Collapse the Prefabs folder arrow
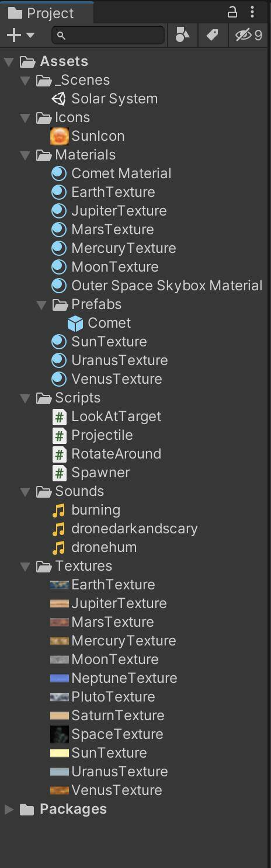Viewport: 271px width, 868px height. 41,305
